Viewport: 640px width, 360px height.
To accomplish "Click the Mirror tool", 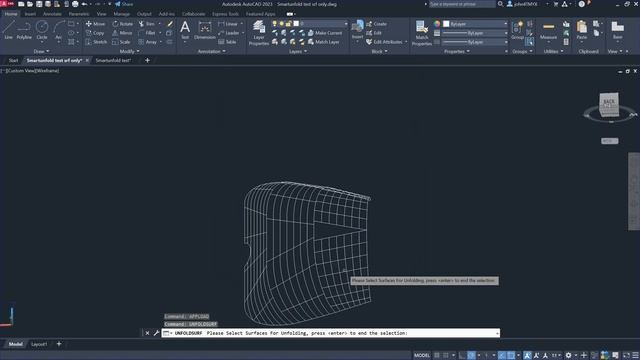I will 122,33.
